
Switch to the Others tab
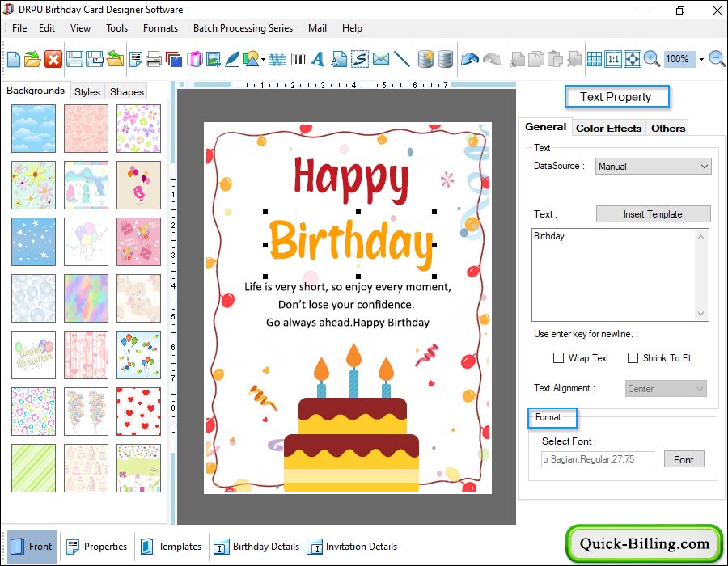(667, 128)
